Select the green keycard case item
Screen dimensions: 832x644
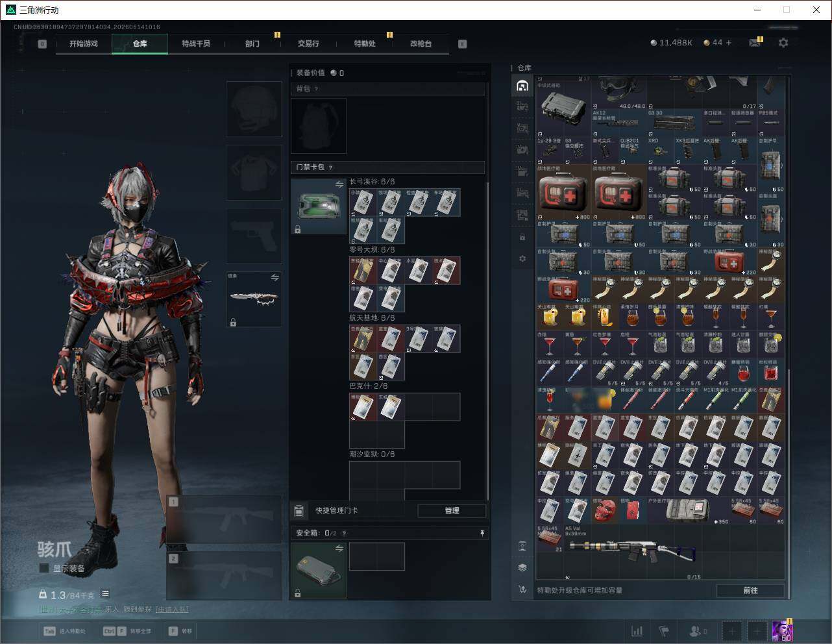(319, 206)
